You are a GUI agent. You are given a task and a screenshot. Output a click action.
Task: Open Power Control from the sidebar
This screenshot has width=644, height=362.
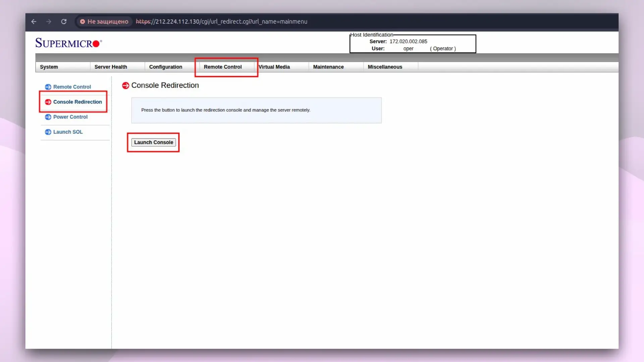click(x=70, y=117)
